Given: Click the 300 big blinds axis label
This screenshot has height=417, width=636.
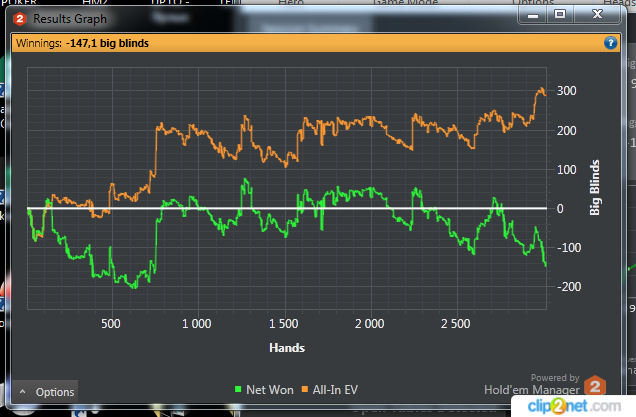Looking at the screenshot, I should coord(567,91).
